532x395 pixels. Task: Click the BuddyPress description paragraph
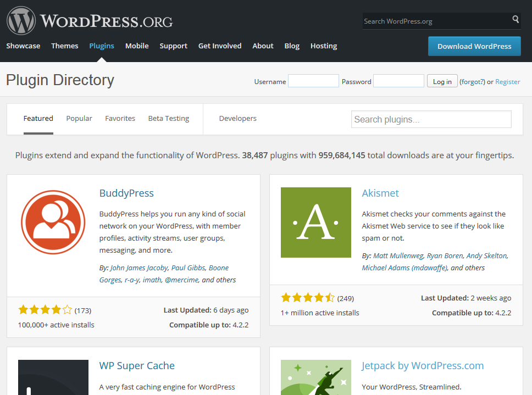[x=173, y=232]
